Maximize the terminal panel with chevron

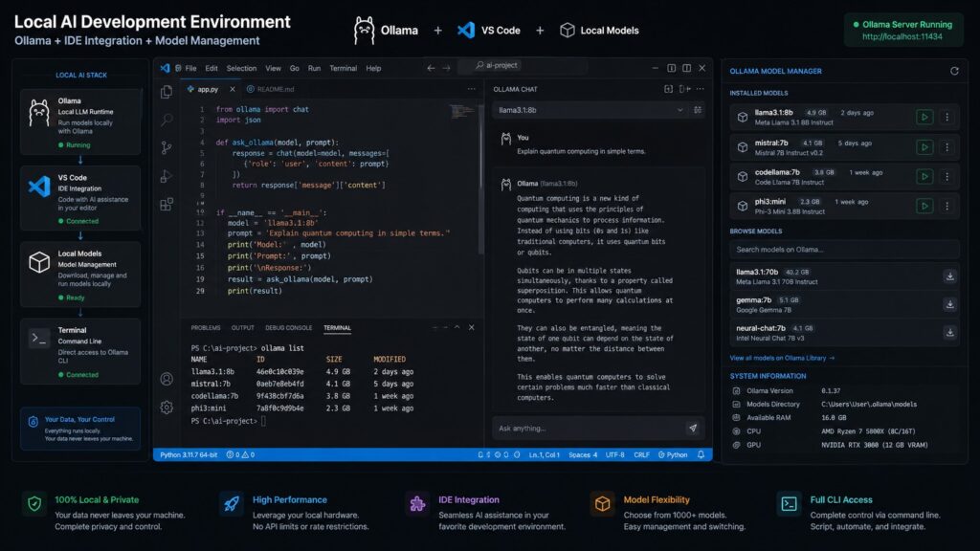pos(457,327)
